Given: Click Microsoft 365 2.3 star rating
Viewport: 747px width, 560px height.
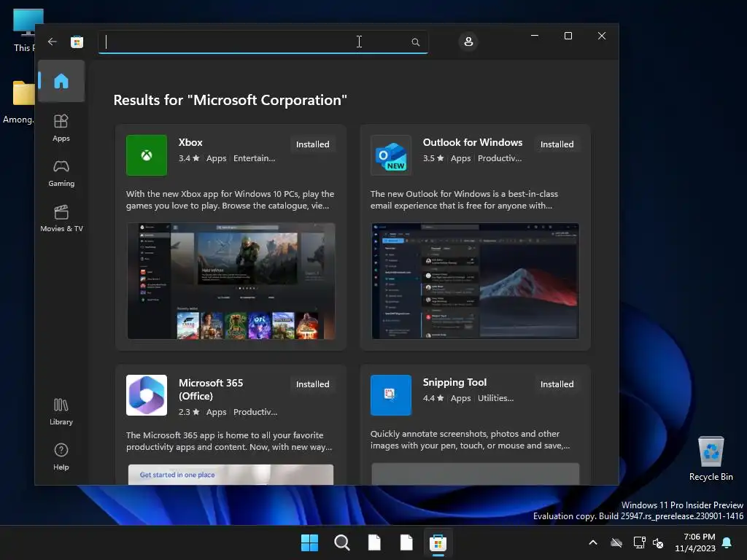Looking at the screenshot, I should tap(189, 412).
